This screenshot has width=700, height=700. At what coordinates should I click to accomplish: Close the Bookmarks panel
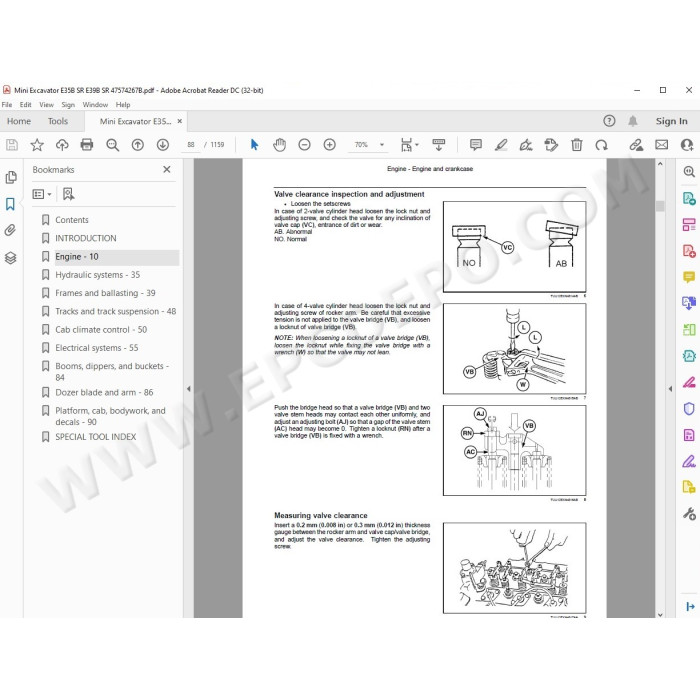click(x=167, y=169)
